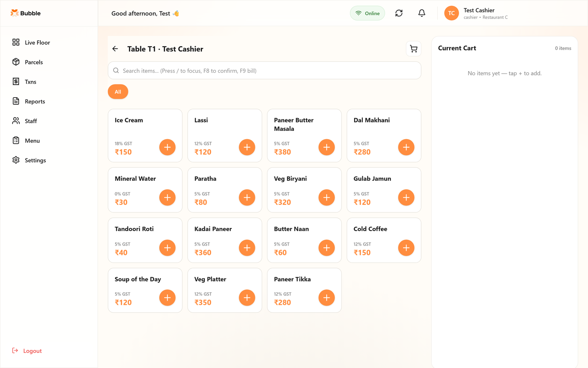
Task: Open the notifications bell
Action: [x=422, y=13]
